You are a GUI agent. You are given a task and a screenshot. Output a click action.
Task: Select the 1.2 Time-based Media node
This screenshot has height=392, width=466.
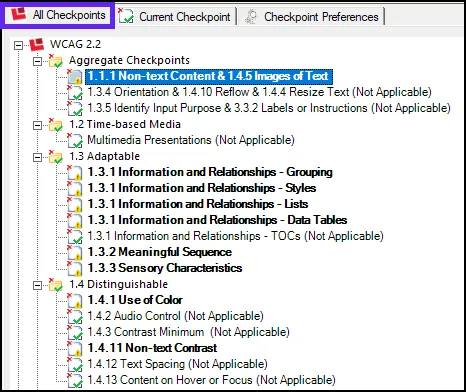125,124
